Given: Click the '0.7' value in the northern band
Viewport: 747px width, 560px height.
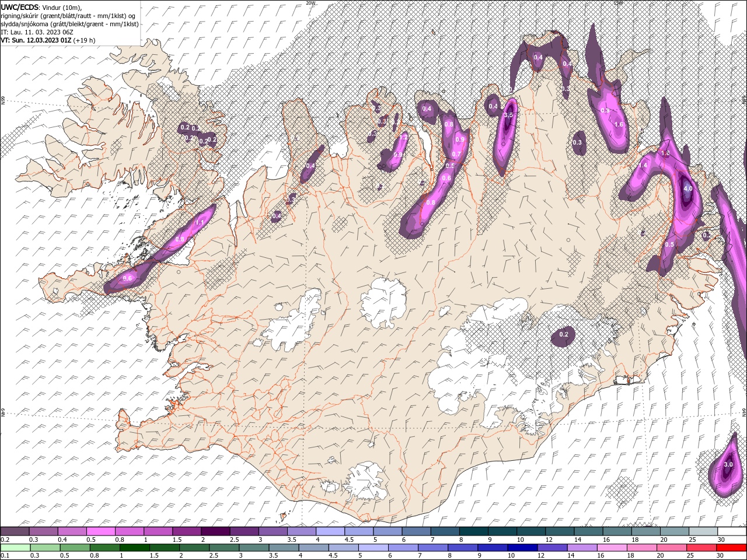Looking at the screenshot, I should [x=456, y=155].
